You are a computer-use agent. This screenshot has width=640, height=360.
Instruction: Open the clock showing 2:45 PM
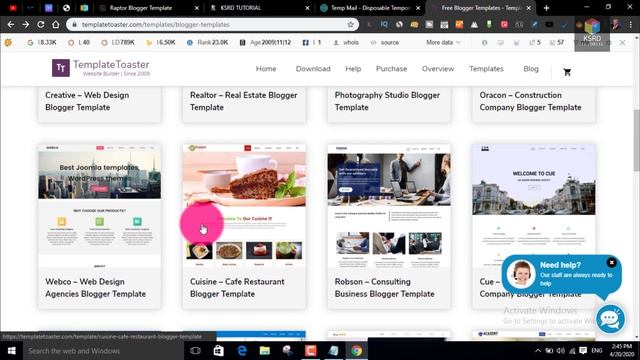click(x=622, y=351)
